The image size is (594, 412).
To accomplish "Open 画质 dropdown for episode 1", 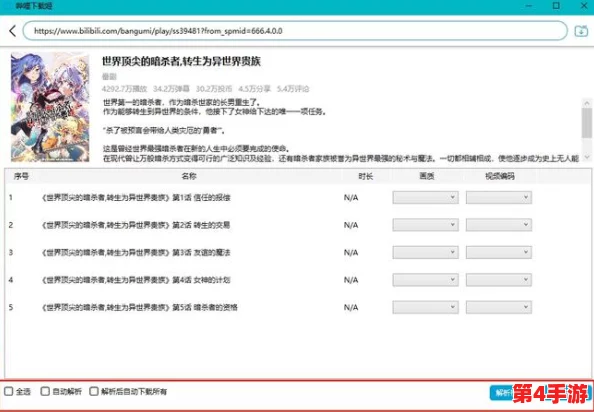I will click(x=425, y=197).
